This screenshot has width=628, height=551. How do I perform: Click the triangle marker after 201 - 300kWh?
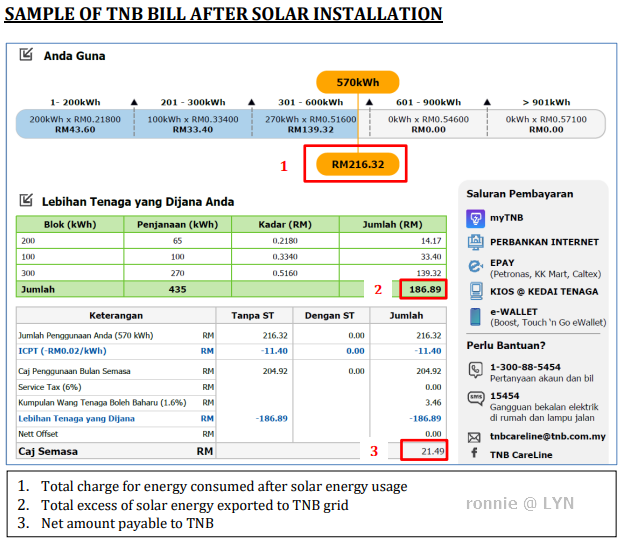(252, 103)
